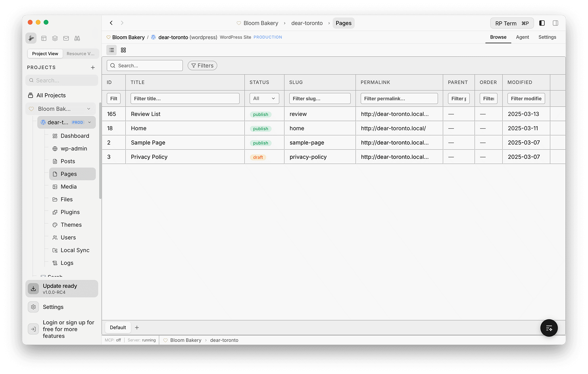
Task: Open the mail icon in the top toolbar
Action: coord(66,38)
